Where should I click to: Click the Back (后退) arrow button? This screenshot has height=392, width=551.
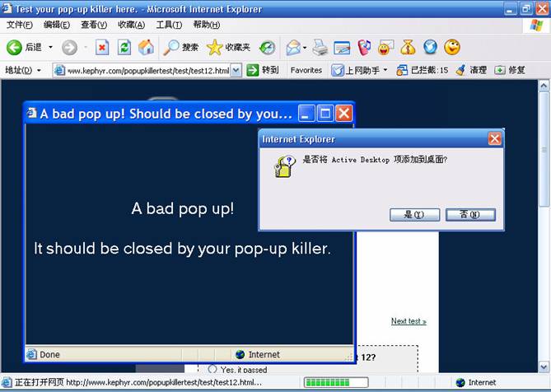click(x=23, y=48)
